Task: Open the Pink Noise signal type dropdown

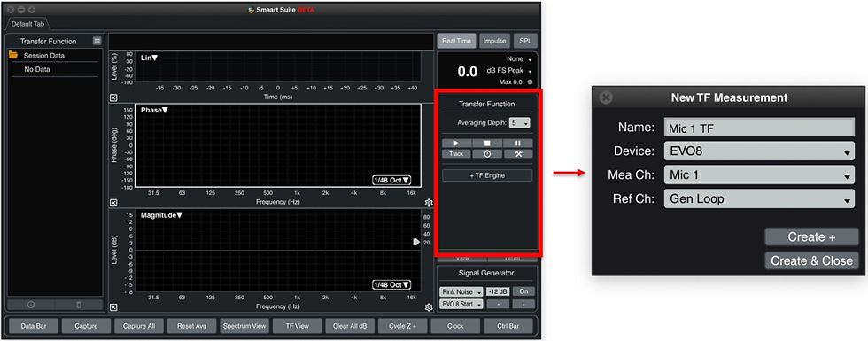Action: (x=461, y=291)
